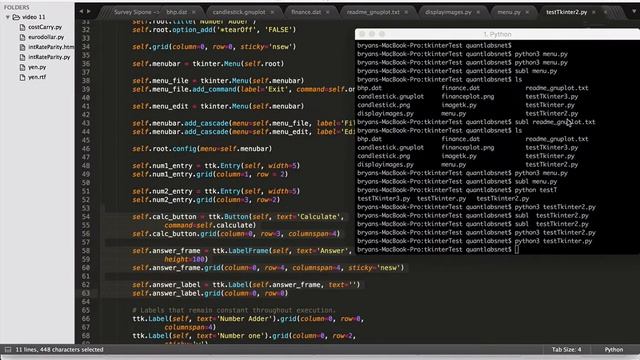Open the Tab Size: 4 menu
This screenshot has width=640, height=360.
(566, 349)
